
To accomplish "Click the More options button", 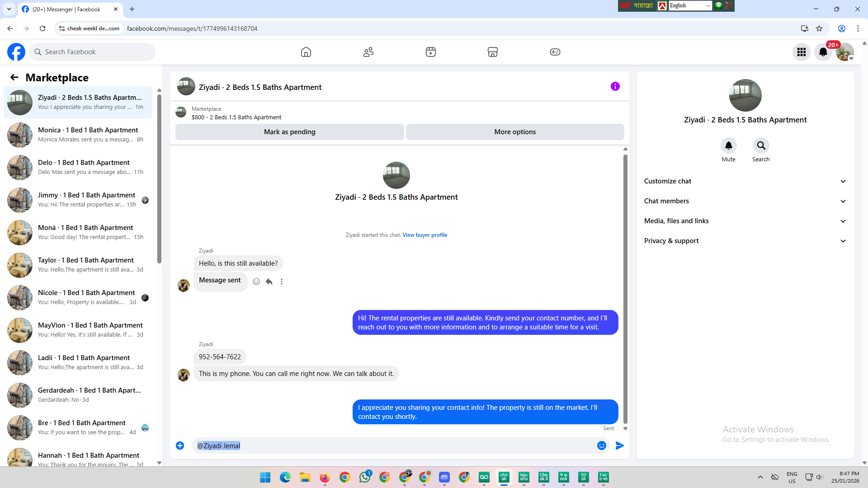I will 515,132.
